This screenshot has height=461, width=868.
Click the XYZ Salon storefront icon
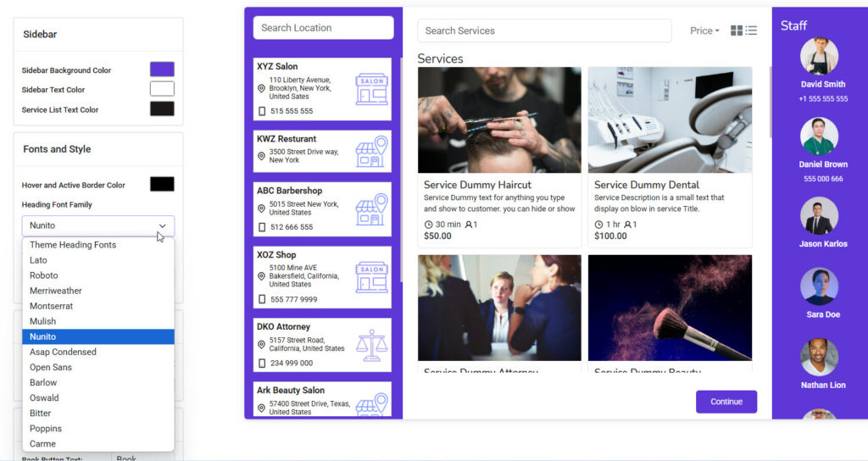point(372,89)
